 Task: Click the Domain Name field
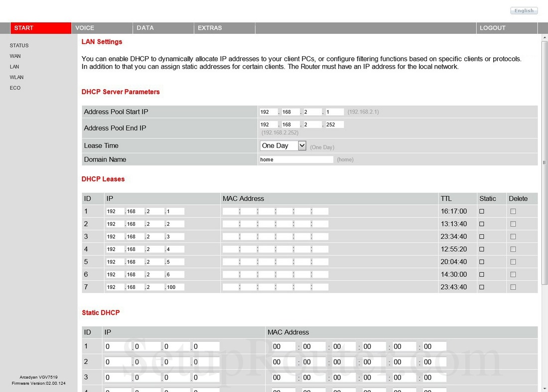click(x=296, y=160)
